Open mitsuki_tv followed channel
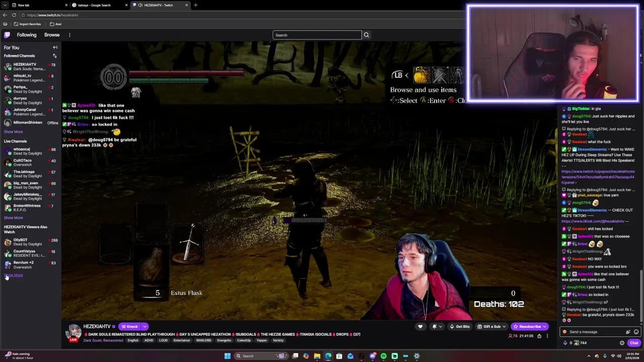 click(x=30, y=78)
